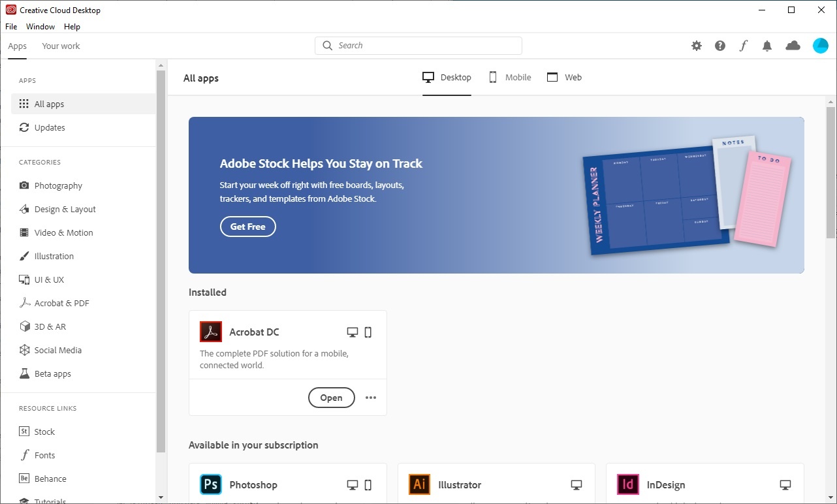Open the Adobe Fonts icon in header
Image resolution: width=837 pixels, height=504 pixels.
[744, 46]
